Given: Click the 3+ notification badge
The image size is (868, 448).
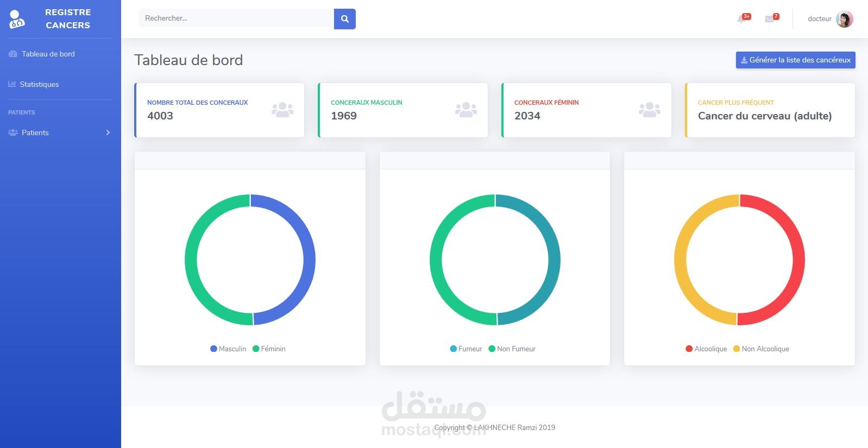Looking at the screenshot, I should (x=746, y=16).
